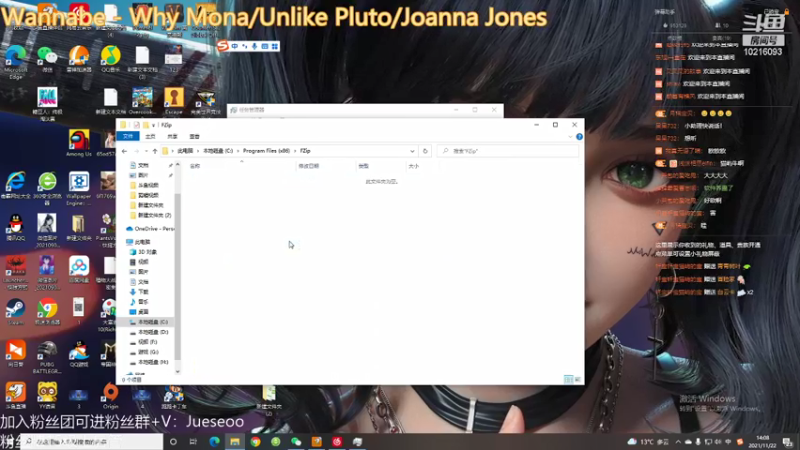Go back with the Explorer back arrow
The image size is (800, 450).
point(124,151)
